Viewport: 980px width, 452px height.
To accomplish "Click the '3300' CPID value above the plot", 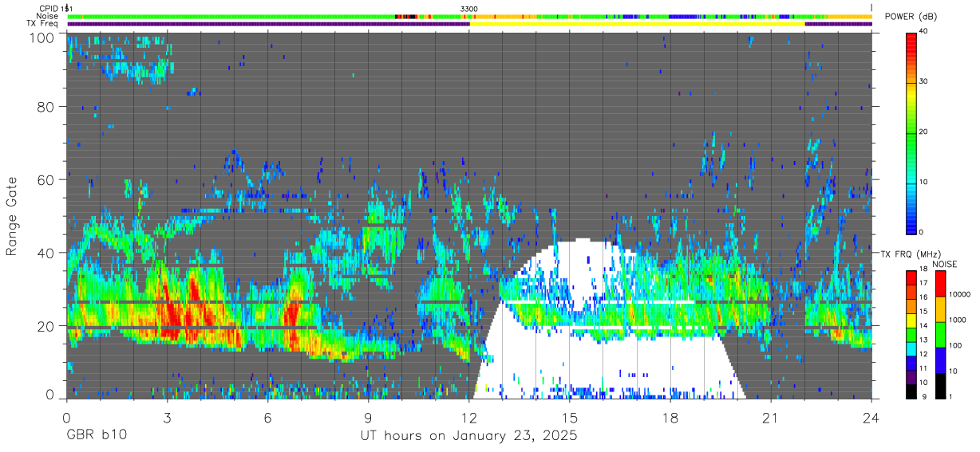I will tap(469, 8).
